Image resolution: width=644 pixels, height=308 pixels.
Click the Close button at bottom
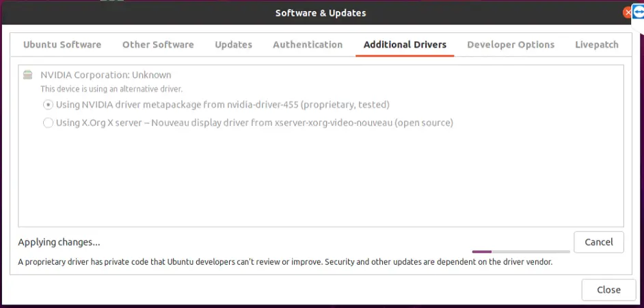tap(608, 290)
